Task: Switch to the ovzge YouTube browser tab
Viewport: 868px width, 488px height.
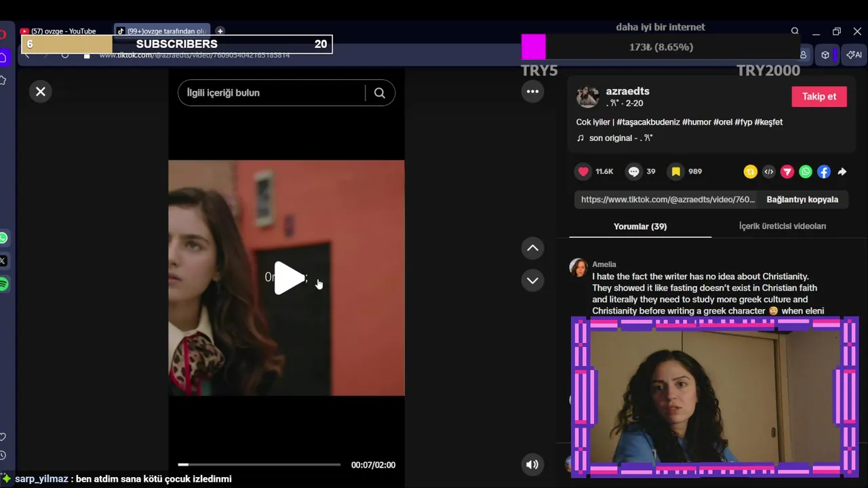Action: pos(63,31)
